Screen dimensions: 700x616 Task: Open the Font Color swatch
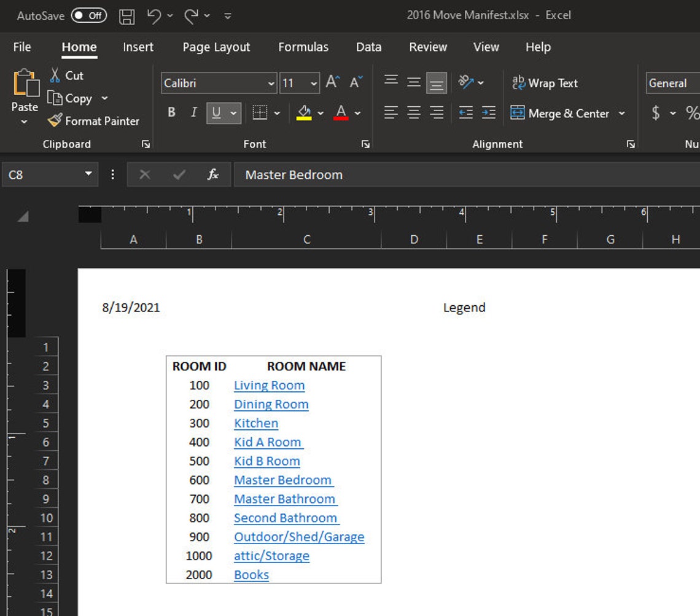point(341,112)
